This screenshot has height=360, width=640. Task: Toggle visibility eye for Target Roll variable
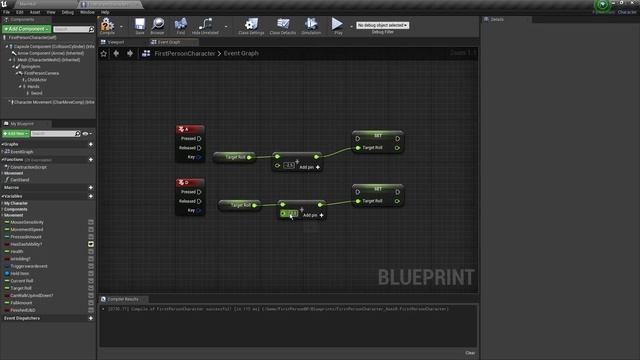pyautogui.click(x=91, y=288)
